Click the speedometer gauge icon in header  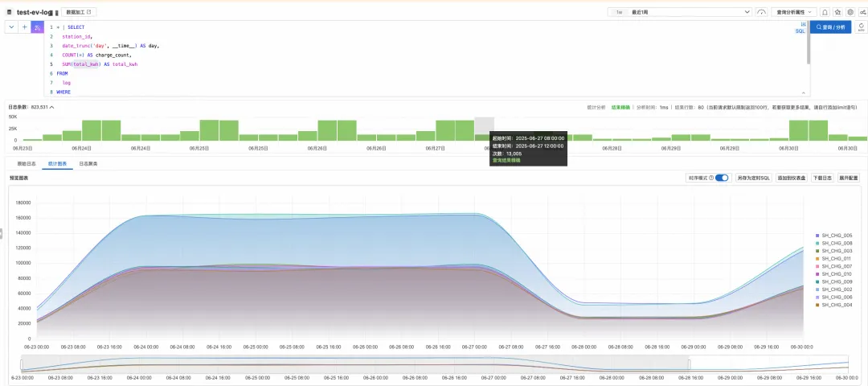[x=762, y=11]
